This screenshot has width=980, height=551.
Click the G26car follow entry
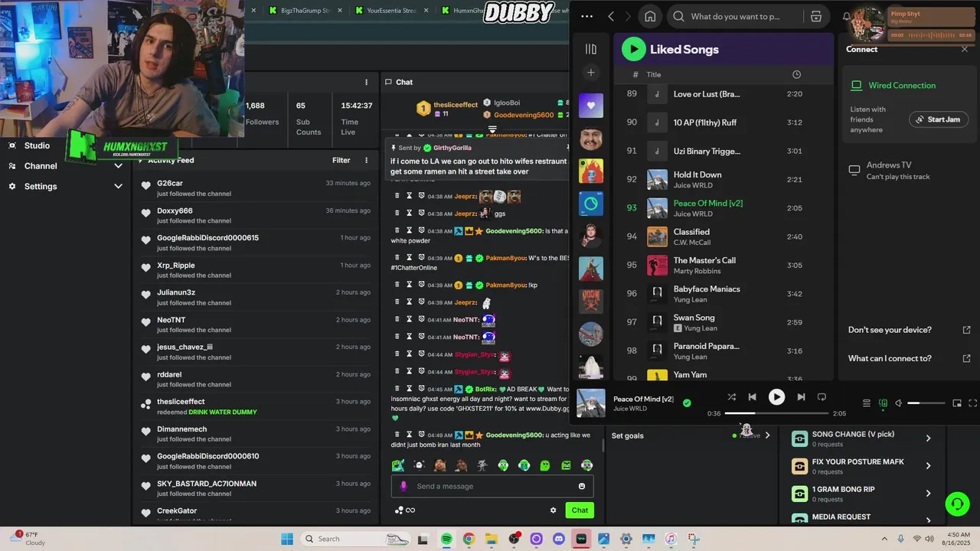(x=255, y=188)
